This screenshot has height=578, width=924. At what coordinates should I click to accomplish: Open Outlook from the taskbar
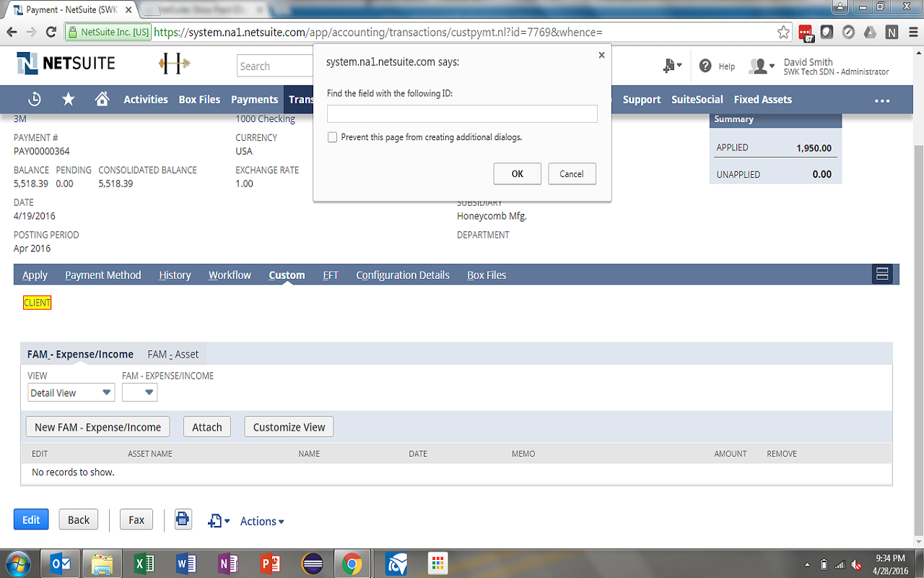tap(61, 563)
